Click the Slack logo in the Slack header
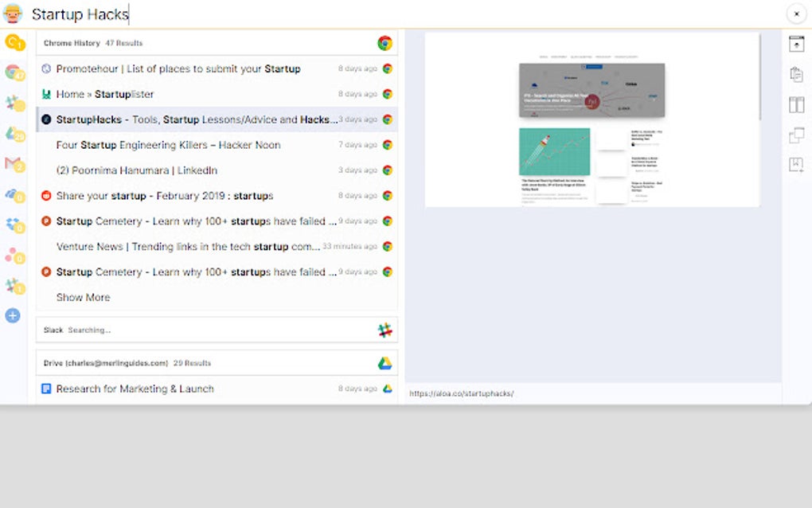812x508 pixels. coord(385,330)
